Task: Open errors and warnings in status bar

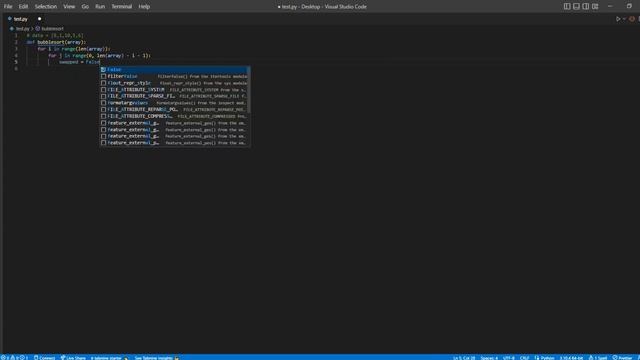Action: 14,358
